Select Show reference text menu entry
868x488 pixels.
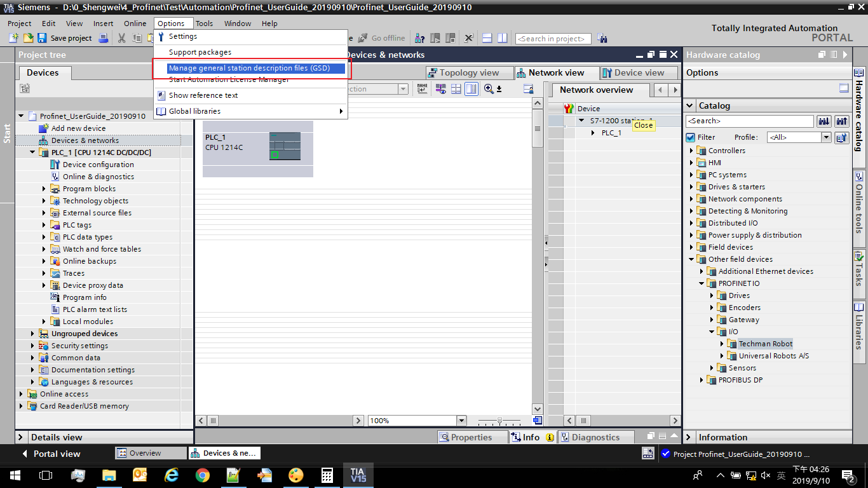250,95
